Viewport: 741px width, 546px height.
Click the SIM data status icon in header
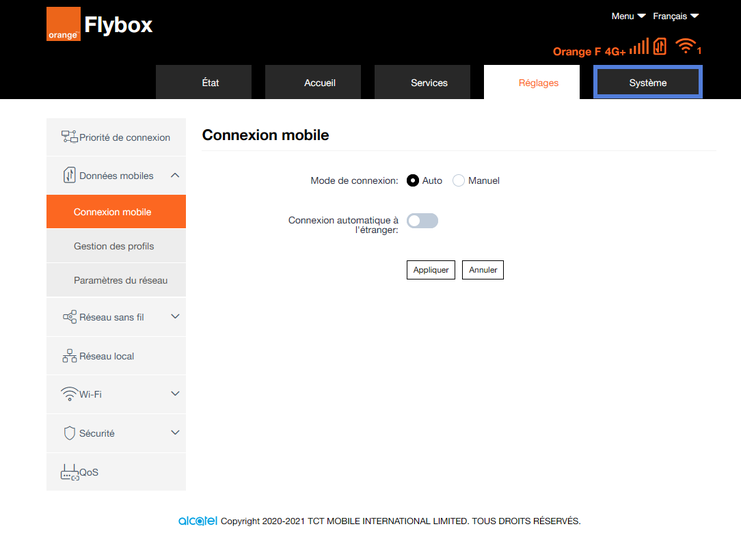(660, 46)
